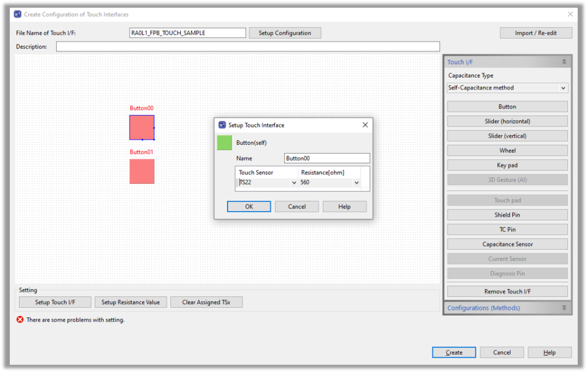Add a Shield Pin
The width and height of the screenshot is (588, 373).
click(x=507, y=215)
